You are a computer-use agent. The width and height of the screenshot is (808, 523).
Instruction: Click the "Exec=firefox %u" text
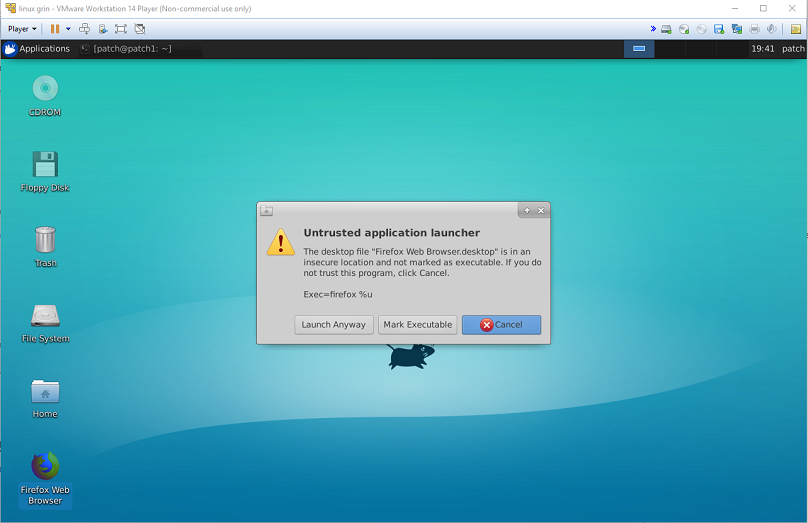pos(338,295)
